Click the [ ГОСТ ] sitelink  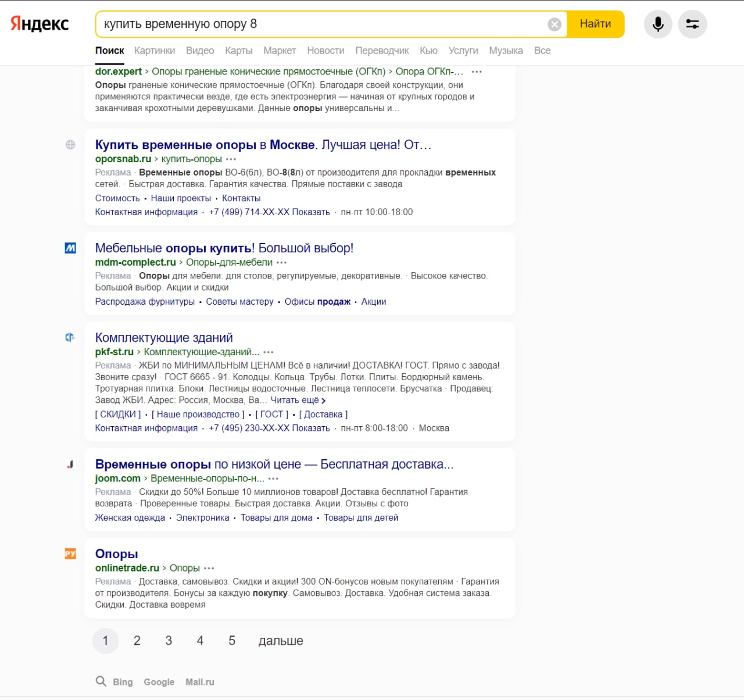[271, 415]
